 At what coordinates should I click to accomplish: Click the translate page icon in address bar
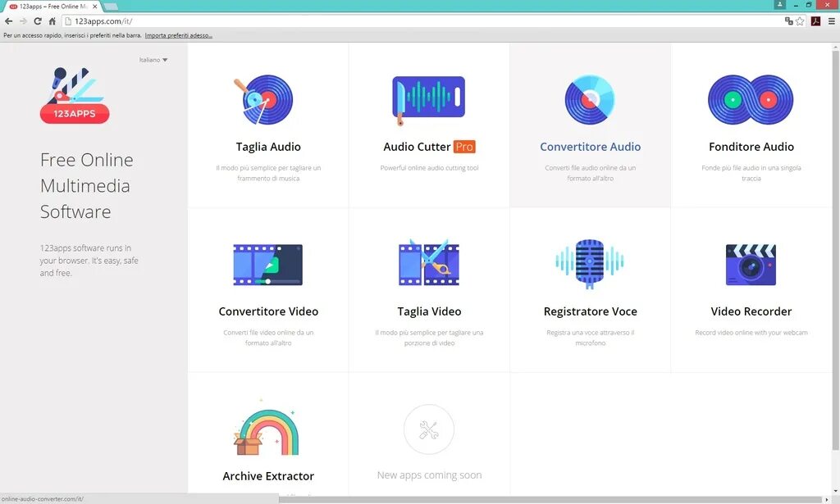click(x=788, y=20)
